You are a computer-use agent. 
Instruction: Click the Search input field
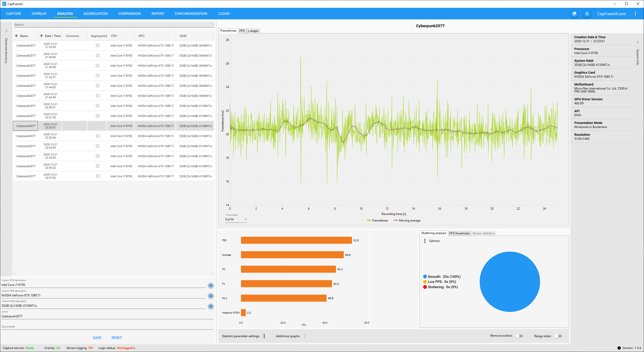coord(113,25)
